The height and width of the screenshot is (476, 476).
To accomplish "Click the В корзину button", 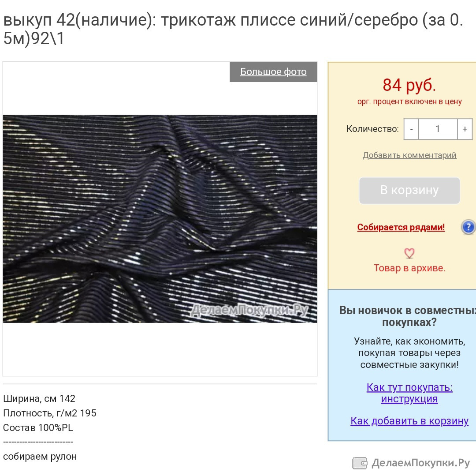I will click(409, 191).
